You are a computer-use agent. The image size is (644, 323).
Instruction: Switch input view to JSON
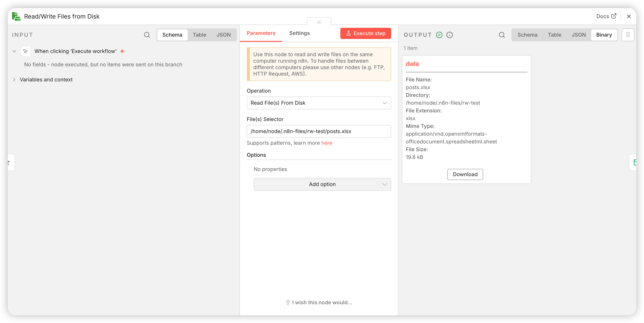[x=224, y=35]
